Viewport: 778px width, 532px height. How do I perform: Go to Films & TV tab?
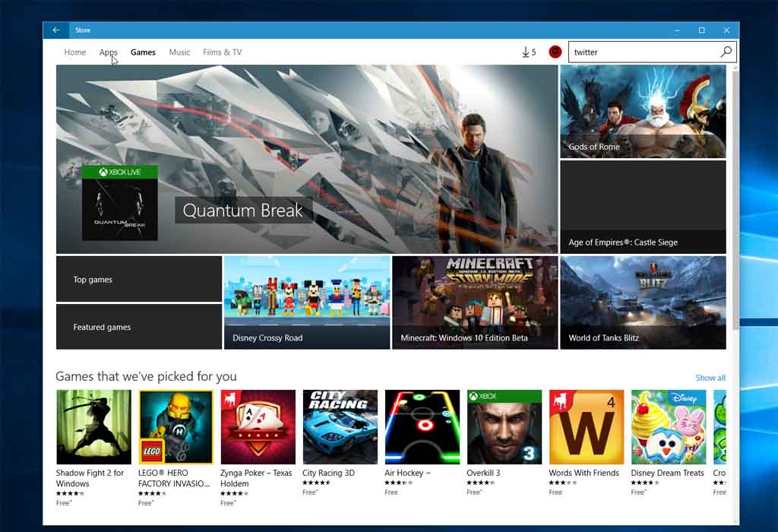(222, 52)
